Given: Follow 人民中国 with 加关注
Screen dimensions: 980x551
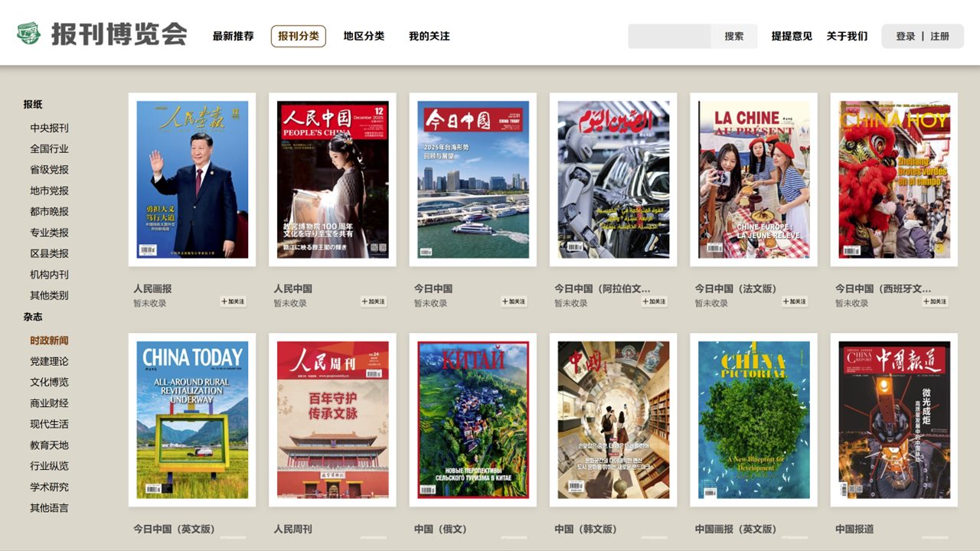Looking at the screenshot, I should (x=374, y=302).
